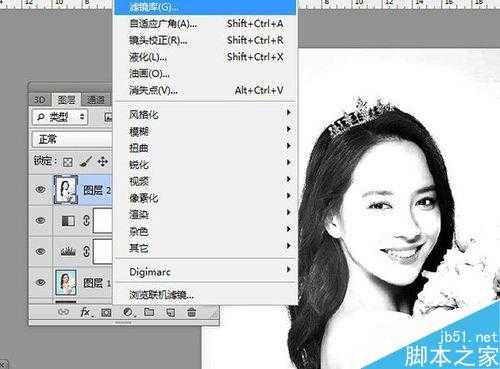
Task: Choose 消失点(V)... from Filter menu
Action: pyautogui.click(x=205, y=90)
